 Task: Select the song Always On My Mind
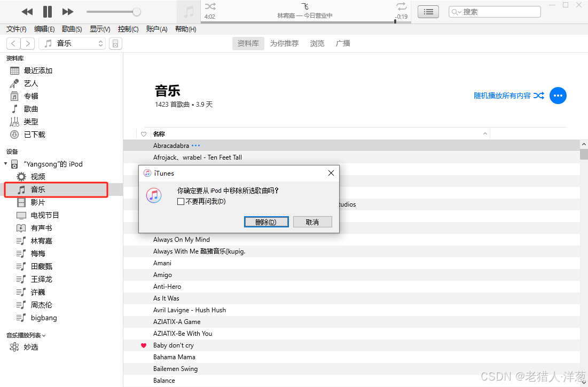click(182, 239)
